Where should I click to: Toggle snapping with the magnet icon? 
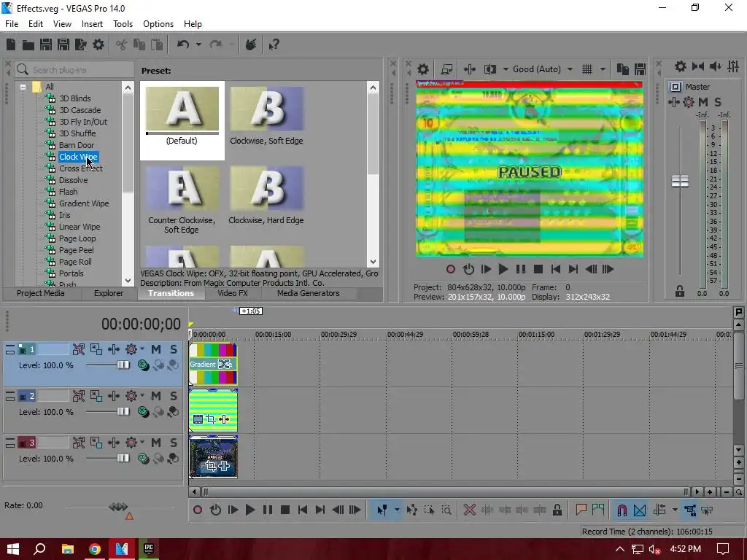[622, 510]
